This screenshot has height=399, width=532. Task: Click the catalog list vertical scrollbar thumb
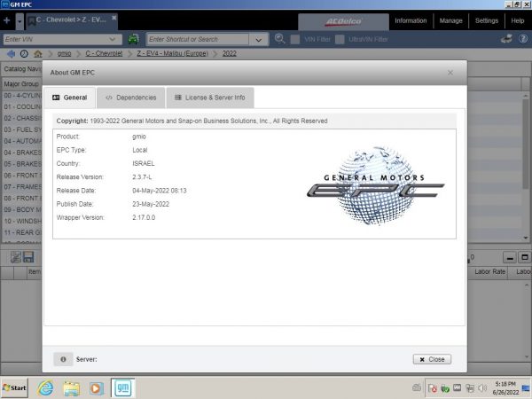click(x=526, y=145)
